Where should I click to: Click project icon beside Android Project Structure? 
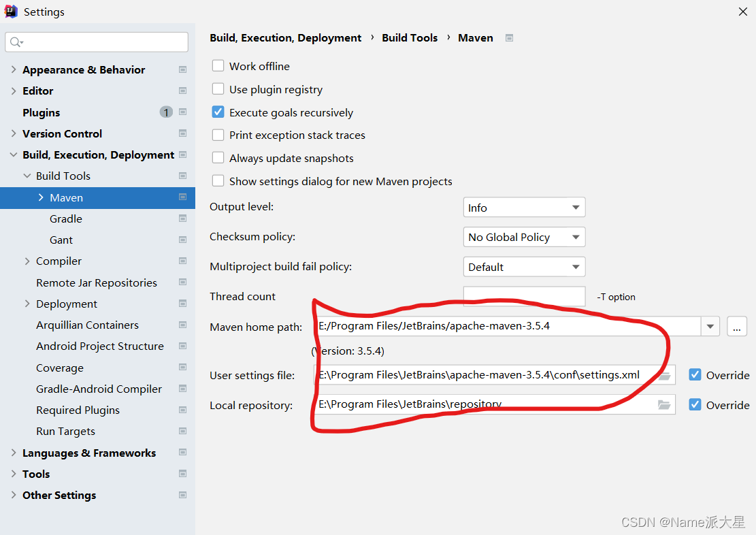pyautogui.click(x=183, y=346)
